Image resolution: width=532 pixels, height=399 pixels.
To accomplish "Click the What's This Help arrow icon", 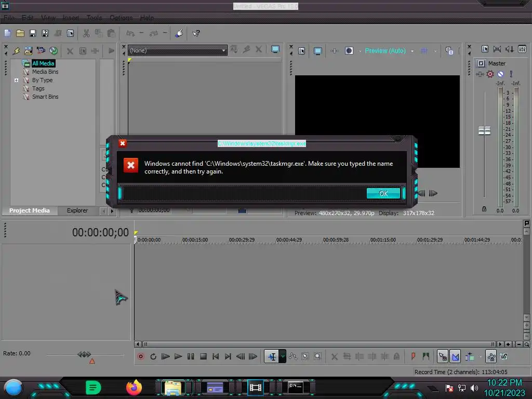I will 196,33.
